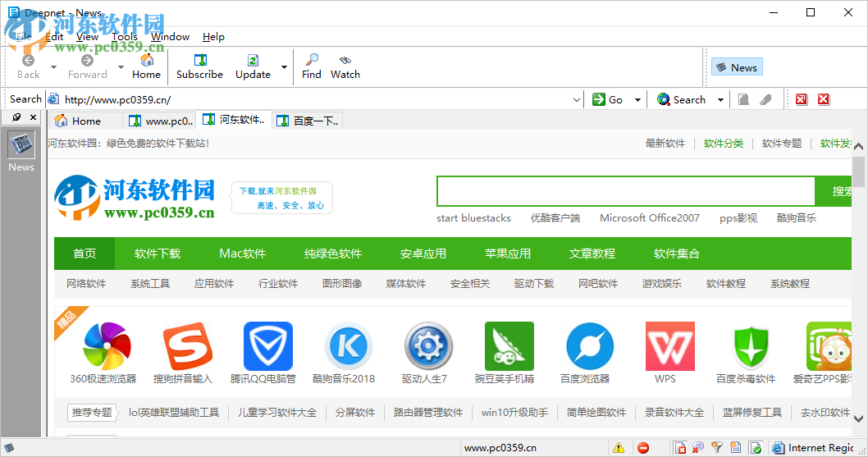Expand the address bar URL dropdown
Viewport: 868px width, 457px height.
[x=576, y=100]
